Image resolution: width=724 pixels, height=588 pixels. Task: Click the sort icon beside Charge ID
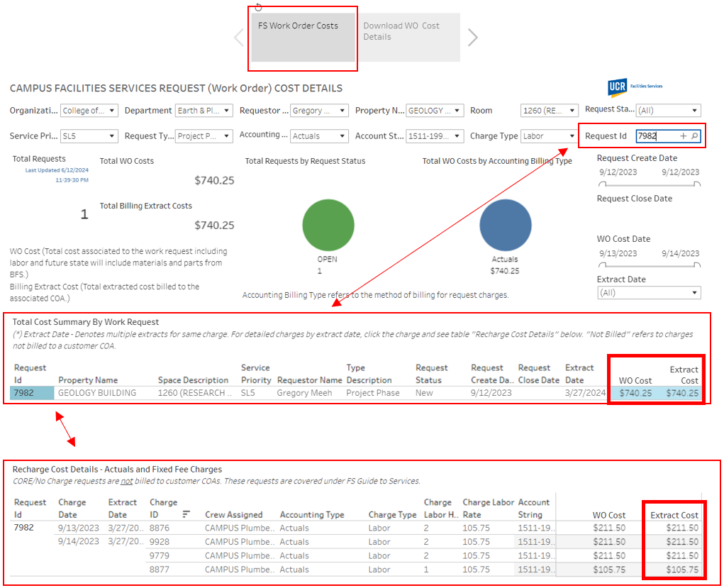[x=186, y=514]
